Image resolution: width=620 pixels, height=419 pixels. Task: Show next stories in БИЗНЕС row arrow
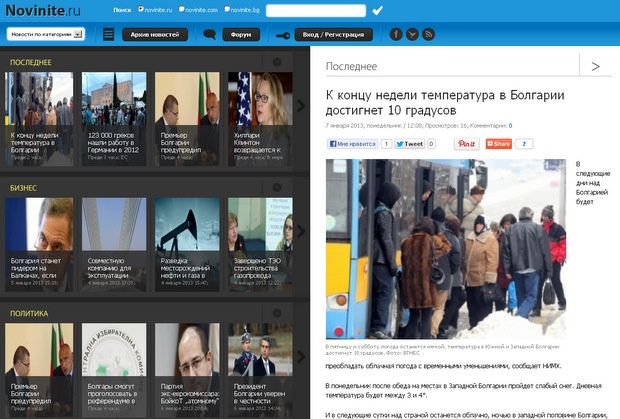tap(301, 231)
